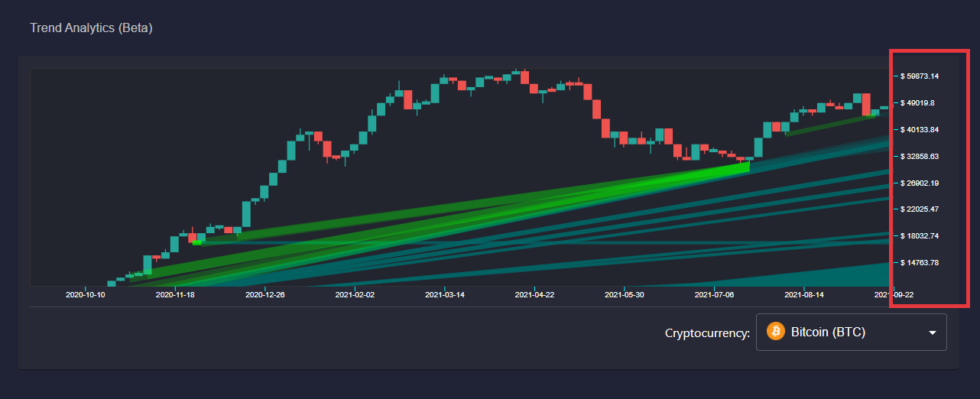Click the $ 49019.8 price label
980x399 pixels.
point(917,102)
